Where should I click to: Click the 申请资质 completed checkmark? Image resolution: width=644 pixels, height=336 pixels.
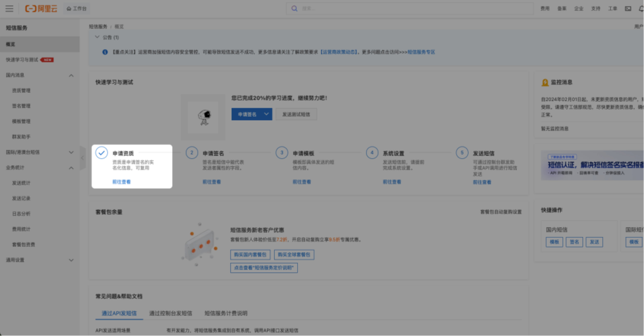(101, 153)
